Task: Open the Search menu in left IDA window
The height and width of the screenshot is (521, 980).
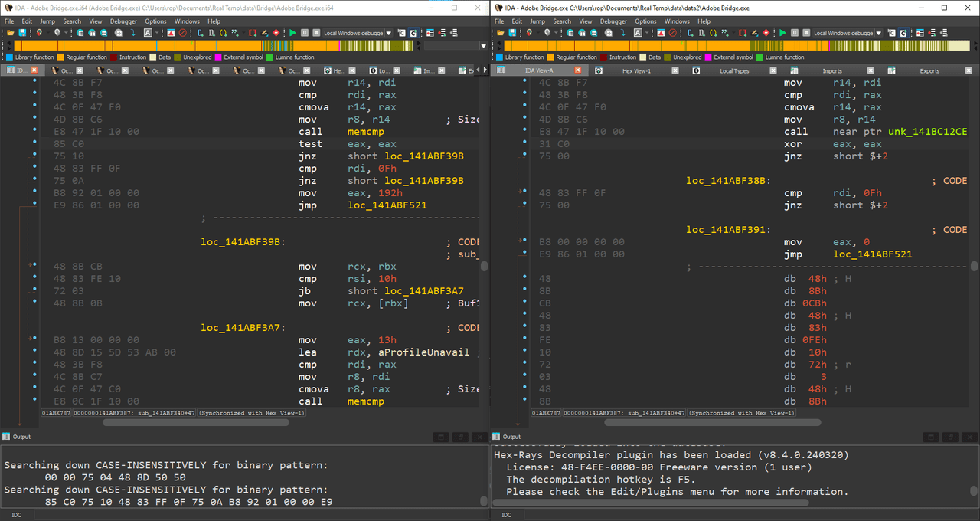Action: pyautogui.click(x=72, y=21)
